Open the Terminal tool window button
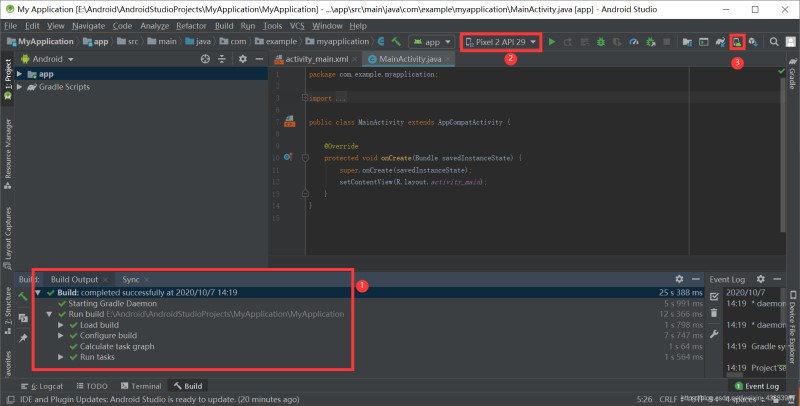This screenshot has width=800, height=406. 140,385
